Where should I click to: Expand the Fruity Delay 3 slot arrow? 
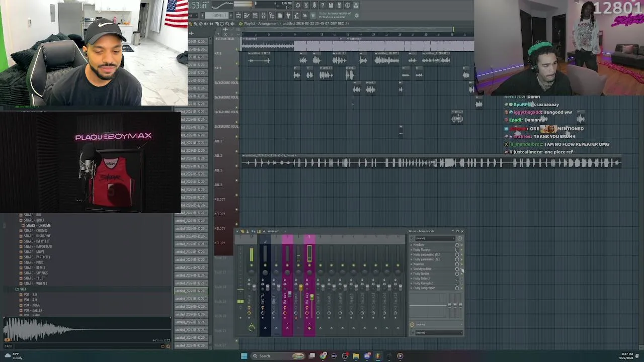[411, 279]
